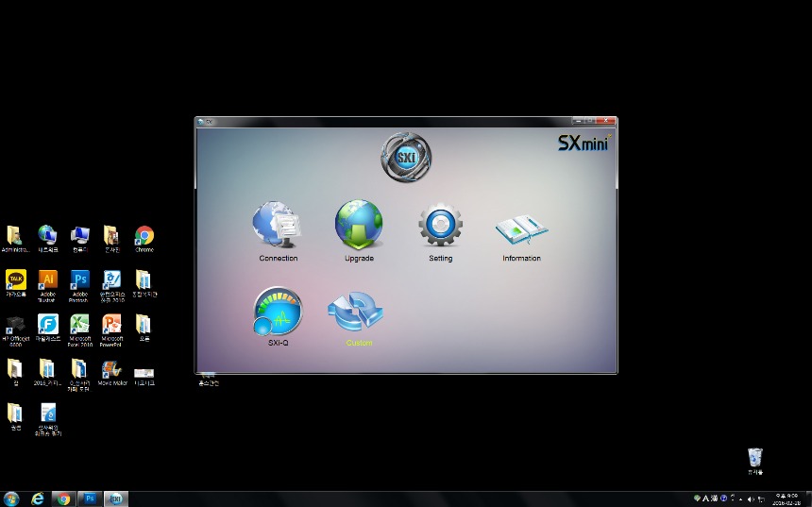Click the 'SXi-Q' label text
Screen dimensions: 812x507
pyautogui.click(x=279, y=343)
